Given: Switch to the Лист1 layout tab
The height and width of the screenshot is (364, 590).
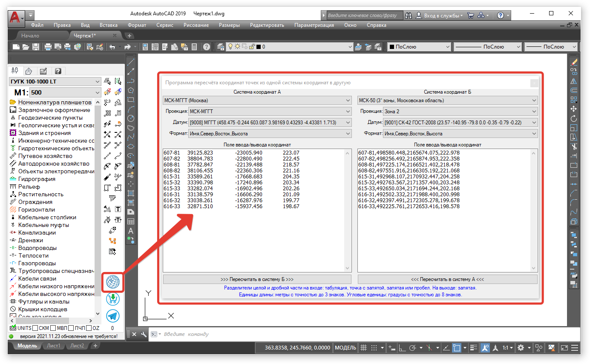Looking at the screenshot, I should [x=54, y=346].
